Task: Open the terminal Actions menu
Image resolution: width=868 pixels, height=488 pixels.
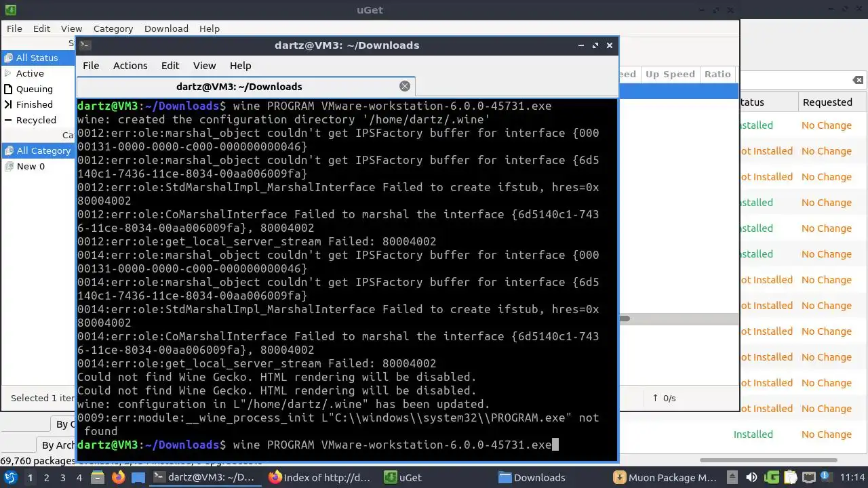Action: tap(130, 66)
